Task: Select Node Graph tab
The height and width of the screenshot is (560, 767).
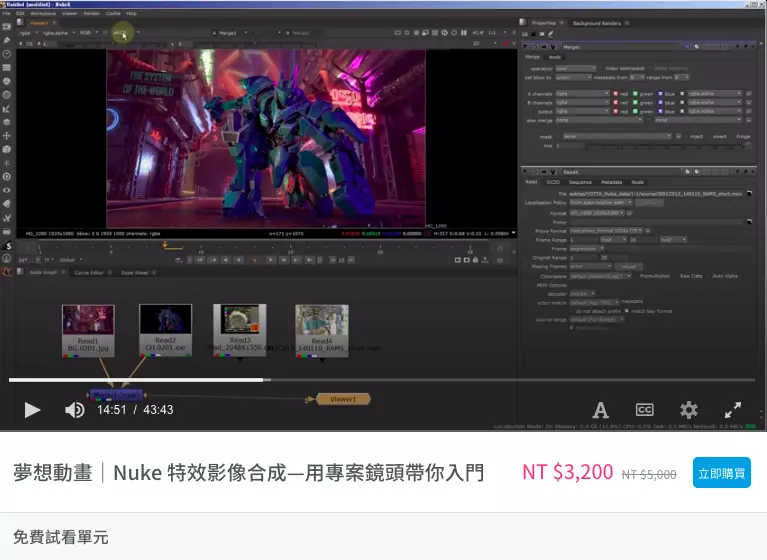Action: pos(43,272)
